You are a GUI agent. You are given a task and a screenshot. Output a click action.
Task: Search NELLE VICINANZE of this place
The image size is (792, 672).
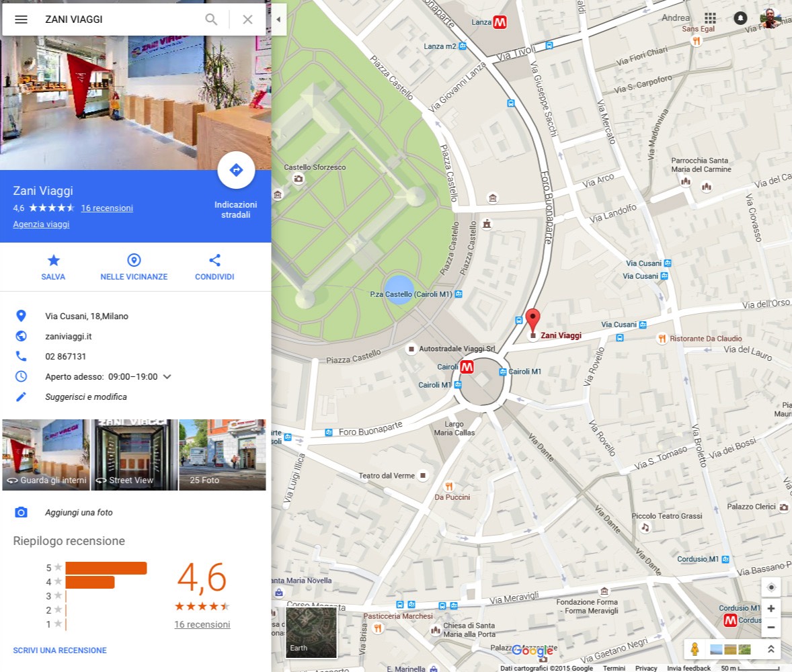134,267
